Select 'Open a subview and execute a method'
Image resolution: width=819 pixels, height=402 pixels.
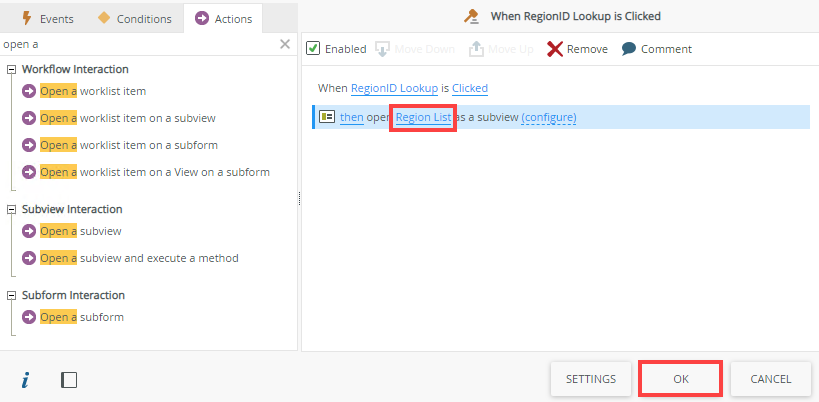point(139,258)
